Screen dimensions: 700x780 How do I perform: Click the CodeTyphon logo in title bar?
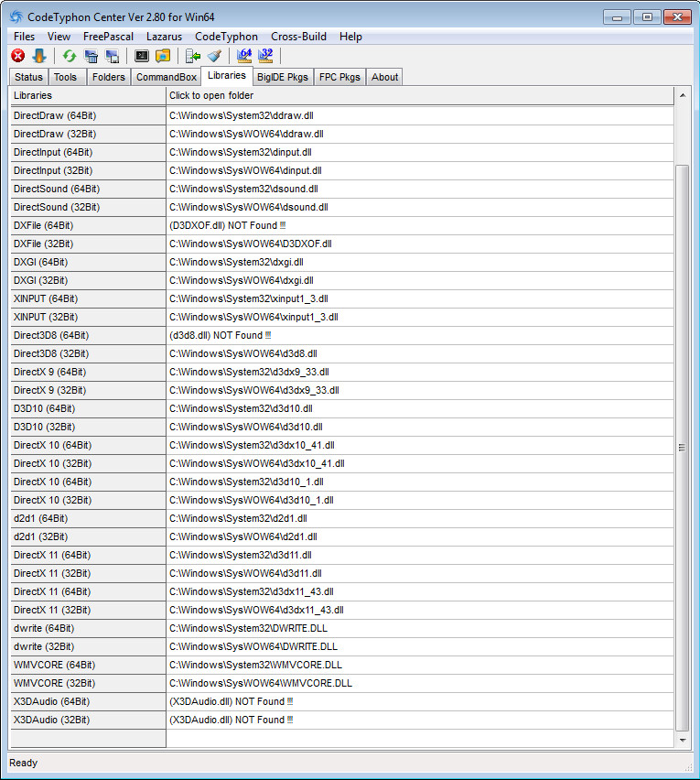(16, 16)
